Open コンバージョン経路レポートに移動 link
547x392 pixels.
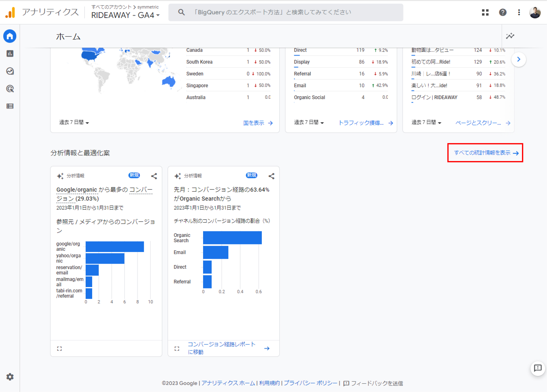point(222,348)
